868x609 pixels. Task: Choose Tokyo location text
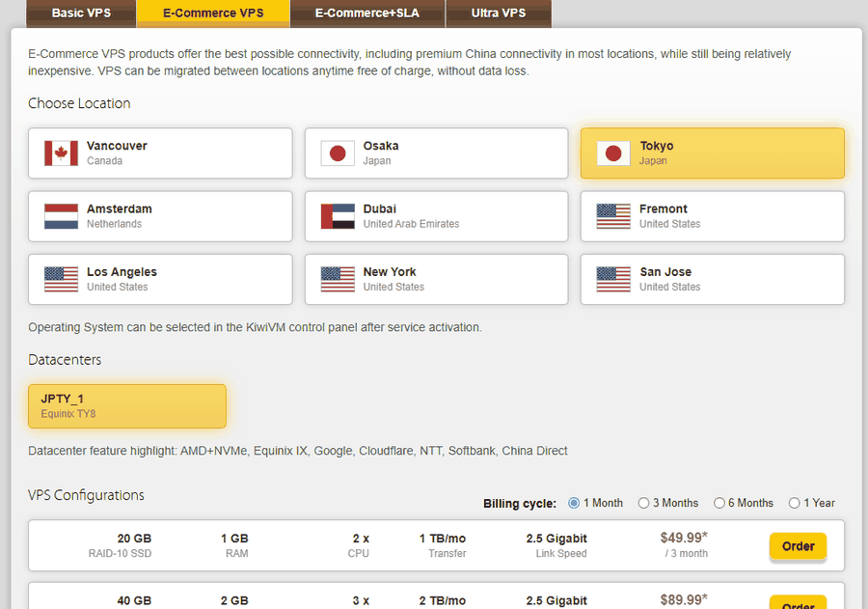pos(657,146)
